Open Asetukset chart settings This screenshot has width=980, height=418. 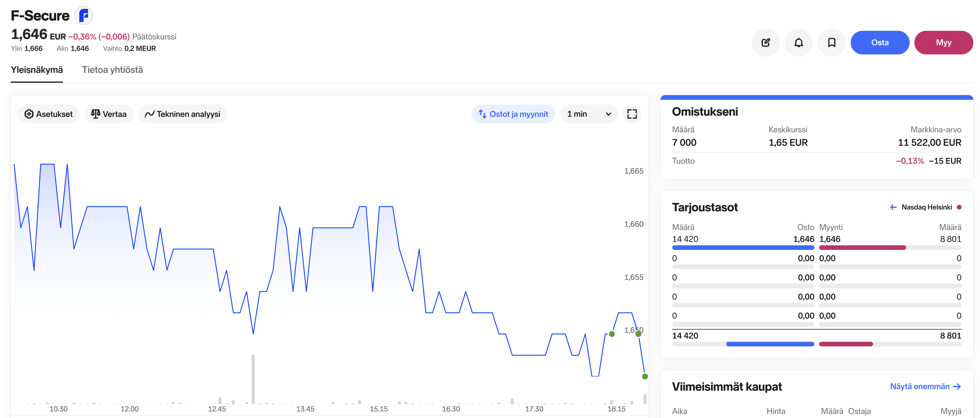[x=49, y=114]
